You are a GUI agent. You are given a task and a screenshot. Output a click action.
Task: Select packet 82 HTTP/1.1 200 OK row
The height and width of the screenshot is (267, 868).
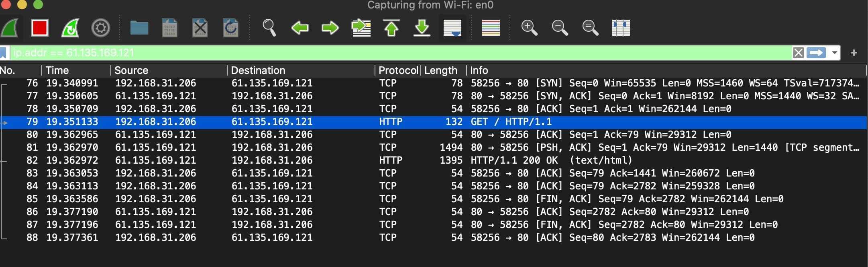click(434, 160)
